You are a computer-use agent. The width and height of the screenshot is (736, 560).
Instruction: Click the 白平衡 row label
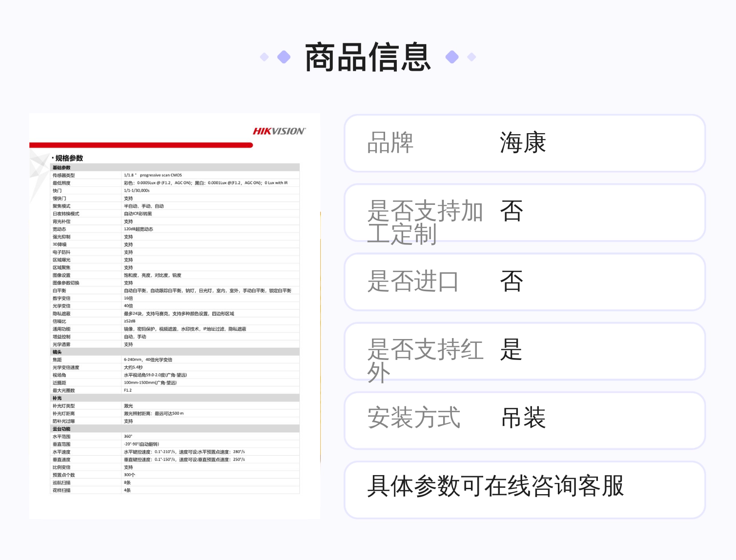coord(60,291)
